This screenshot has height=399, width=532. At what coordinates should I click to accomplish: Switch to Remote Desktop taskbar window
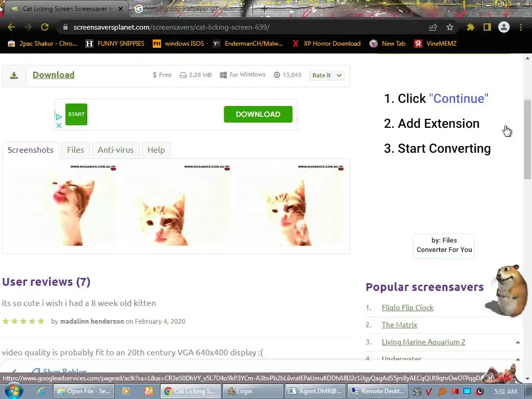click(x=378, y=391)
